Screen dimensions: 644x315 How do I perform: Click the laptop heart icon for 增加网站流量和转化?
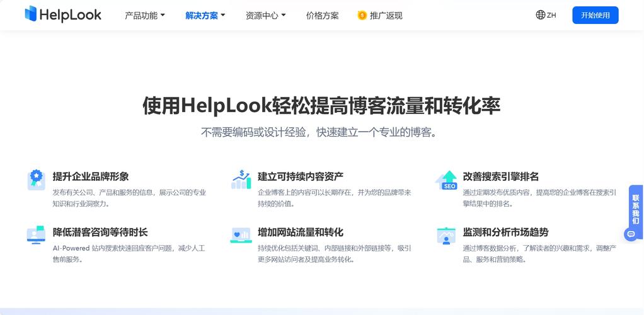click(241, 235)
